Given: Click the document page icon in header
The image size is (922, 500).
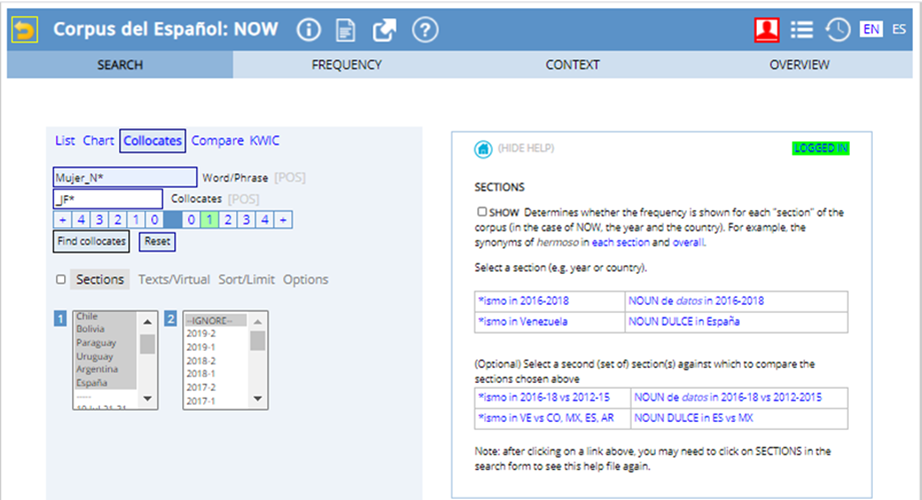Looking at the screenshot, I should (346, 30).
